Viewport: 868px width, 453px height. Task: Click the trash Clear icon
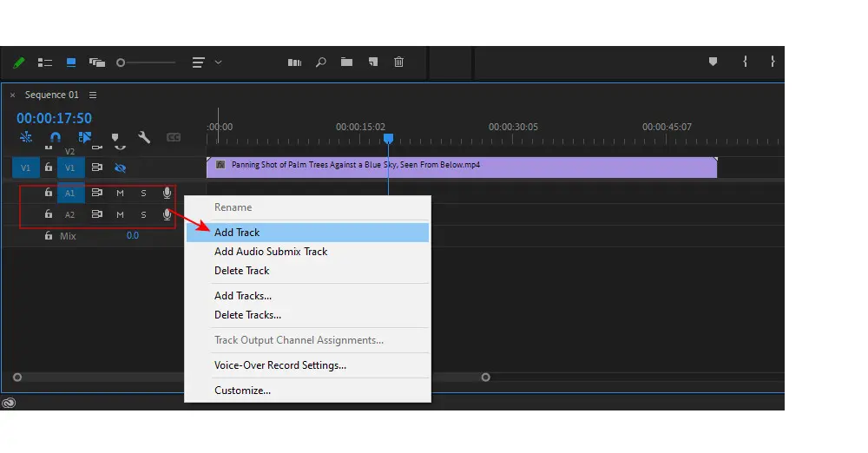398,62
